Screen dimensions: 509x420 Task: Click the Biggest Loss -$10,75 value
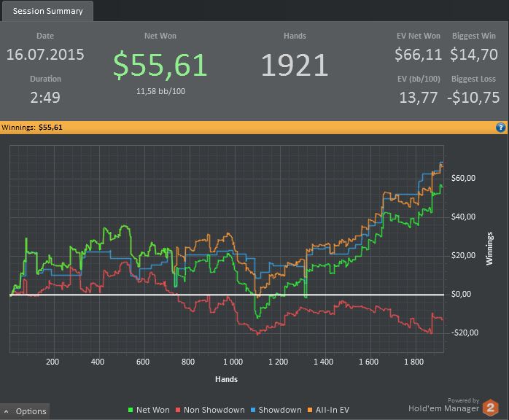coord(473,98)
